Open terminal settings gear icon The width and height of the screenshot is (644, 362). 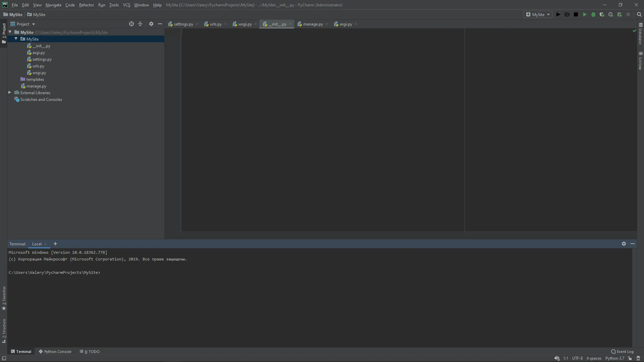click(x=624, y=244)
